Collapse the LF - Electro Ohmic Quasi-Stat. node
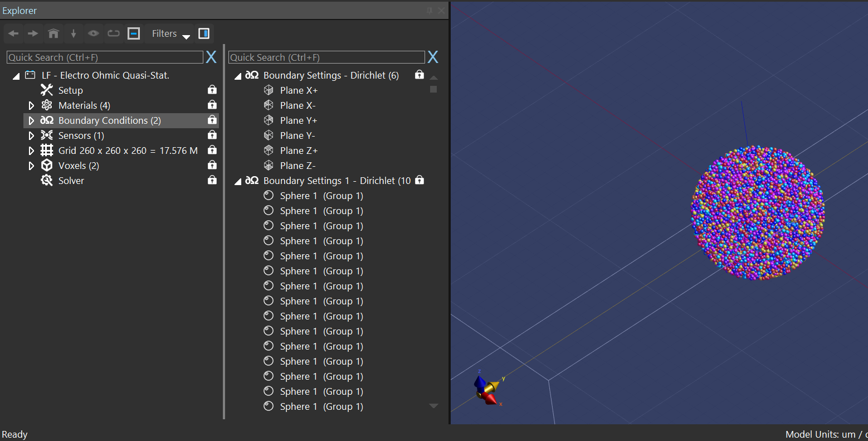868x441 pixels. click(16, 76)
